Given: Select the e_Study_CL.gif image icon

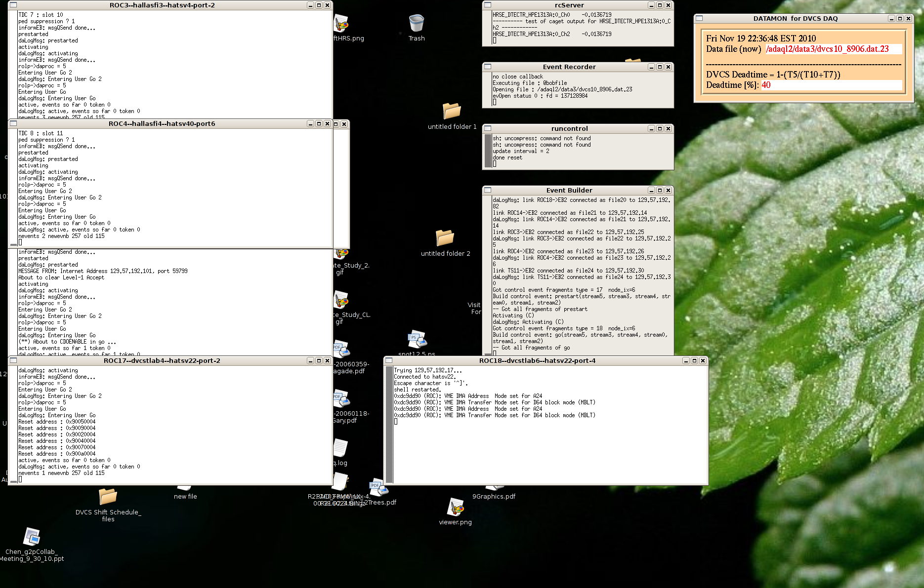Looking at the screenshot, I should 341,300.
